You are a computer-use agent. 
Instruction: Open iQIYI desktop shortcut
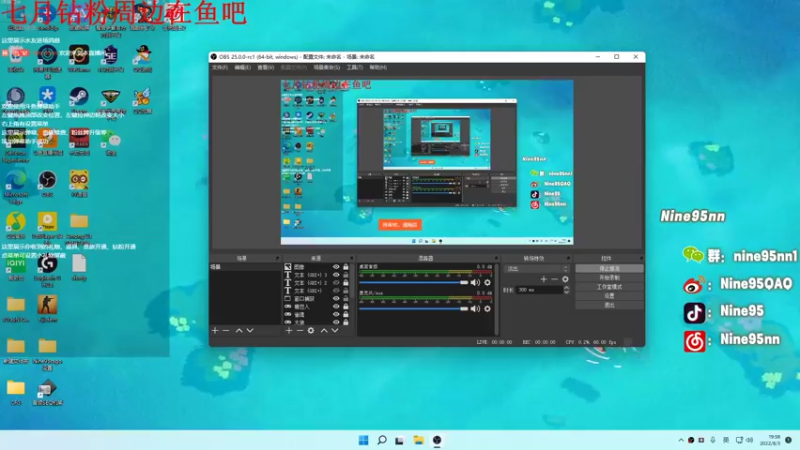[x=16, y=268]
